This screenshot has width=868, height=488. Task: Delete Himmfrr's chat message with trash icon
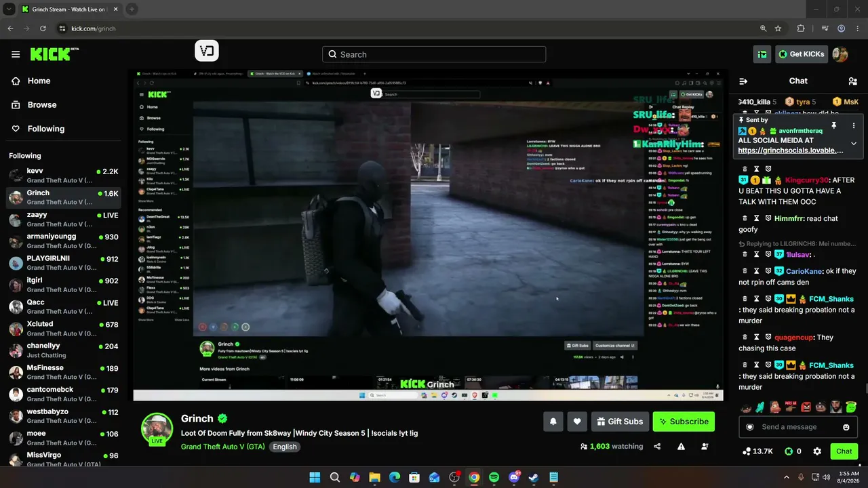[745, 218]
